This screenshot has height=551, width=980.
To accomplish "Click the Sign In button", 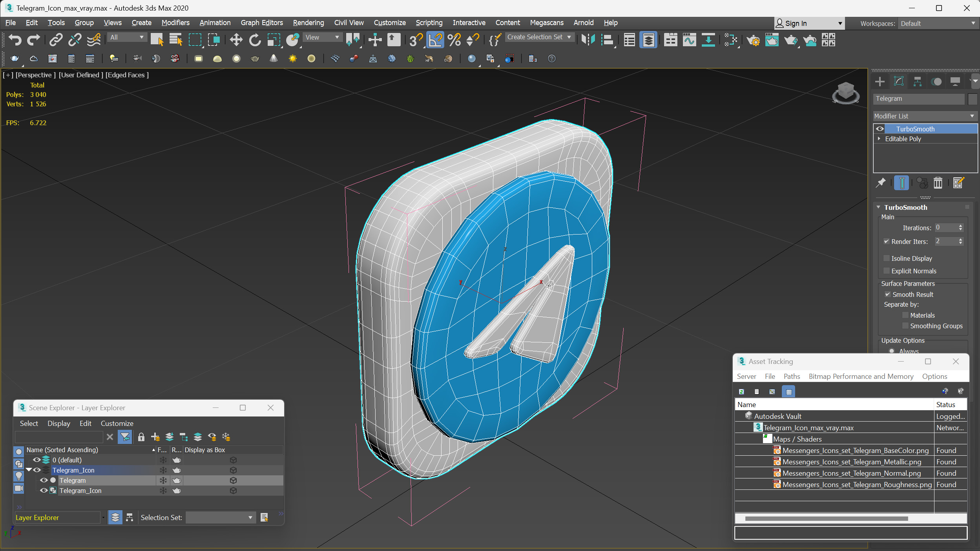I will (809, 24).
